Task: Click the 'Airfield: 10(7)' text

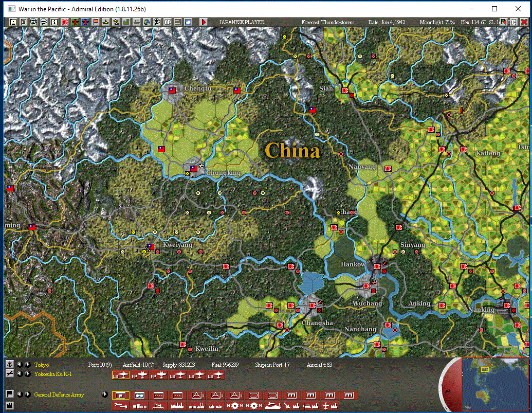Action: 138,365
